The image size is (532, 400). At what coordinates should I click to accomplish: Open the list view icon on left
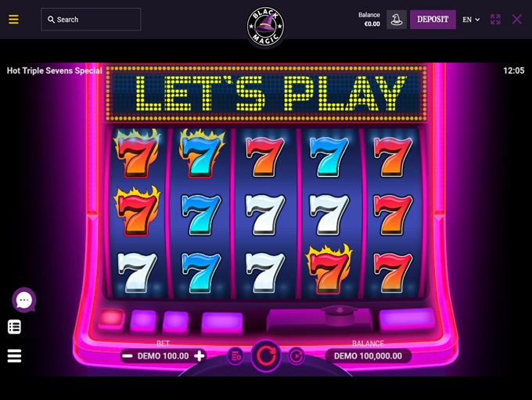pos(14,327)
